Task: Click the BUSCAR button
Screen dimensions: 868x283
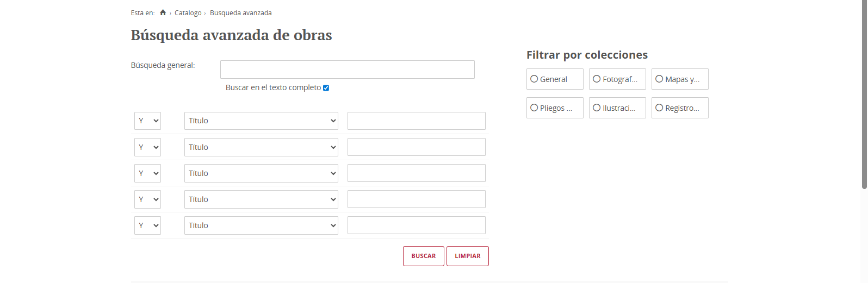Action: [x=424, y=256]
